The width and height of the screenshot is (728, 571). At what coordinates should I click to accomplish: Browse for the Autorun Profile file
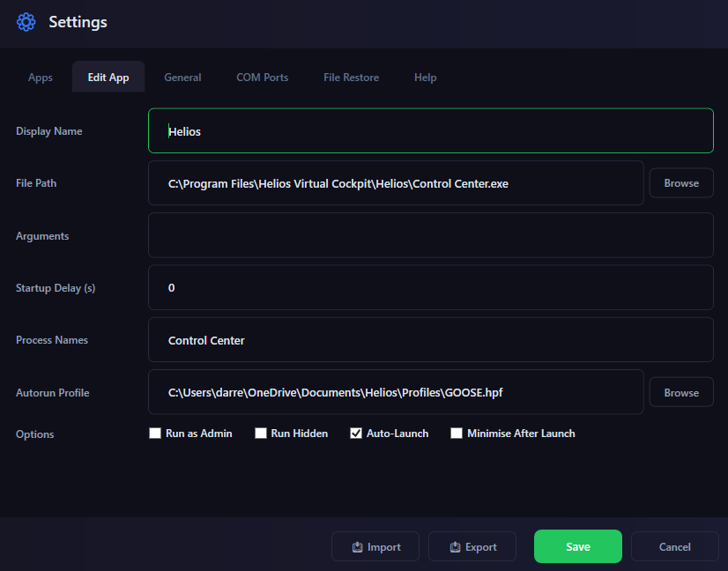(x=681, y=393)
